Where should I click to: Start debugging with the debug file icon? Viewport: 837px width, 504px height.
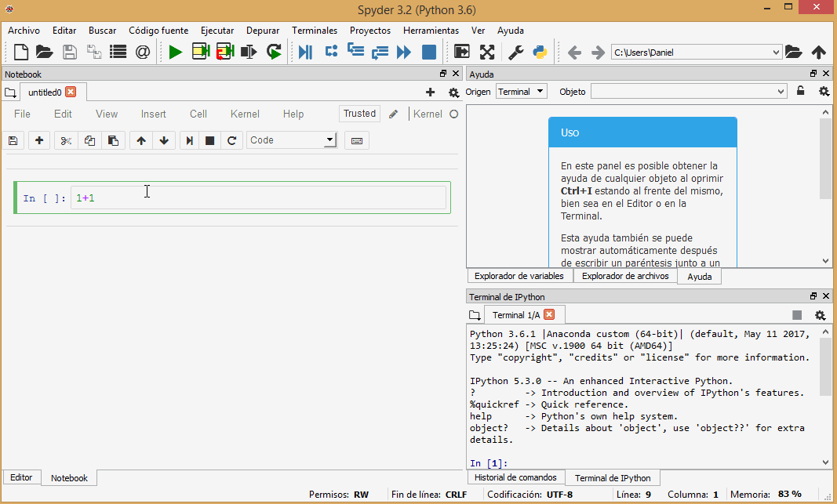[x=305, y=52]
